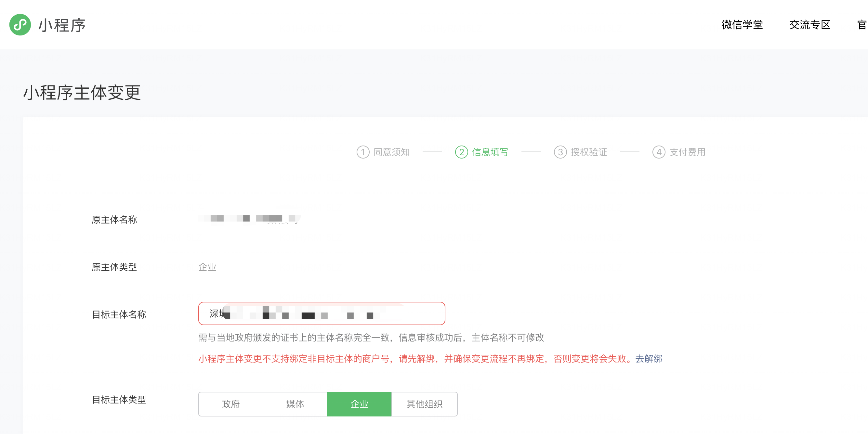Click the green Mini Program logo icon

pos(20,25)
